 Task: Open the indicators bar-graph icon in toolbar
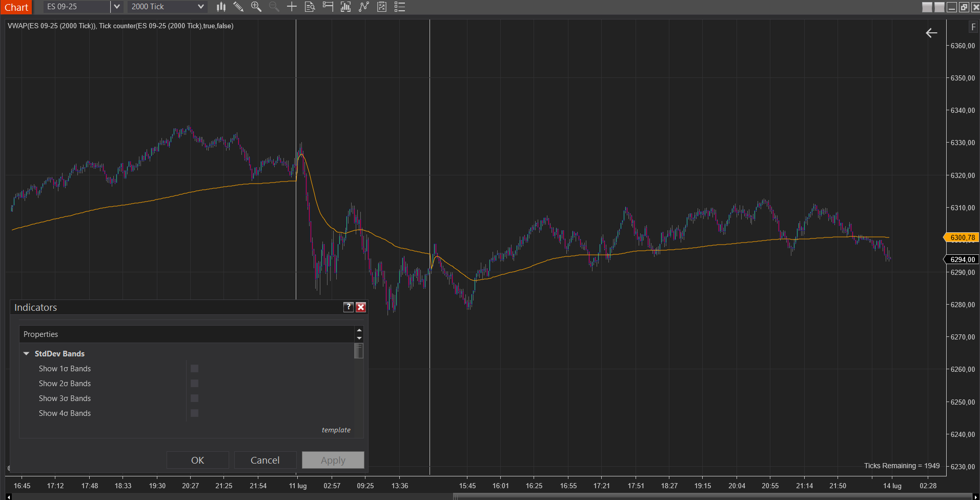(346, 7)
